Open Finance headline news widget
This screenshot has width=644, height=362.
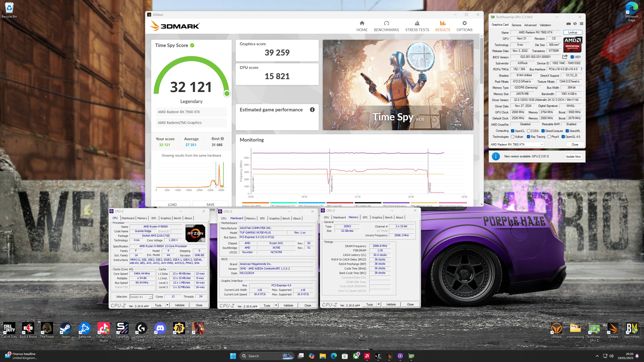(x=21, y=356)
